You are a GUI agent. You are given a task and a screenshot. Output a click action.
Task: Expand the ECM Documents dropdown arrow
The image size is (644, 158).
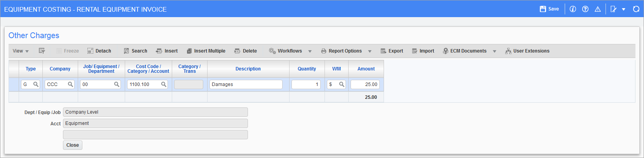(494, 51)
